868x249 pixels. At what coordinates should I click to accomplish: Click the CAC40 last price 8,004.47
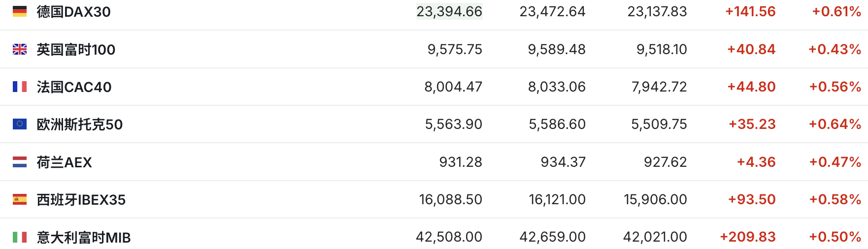pos(453,87)
